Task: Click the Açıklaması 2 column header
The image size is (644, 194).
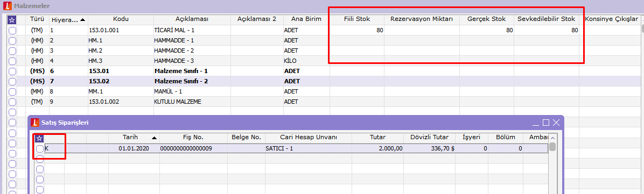Action: 257,19
